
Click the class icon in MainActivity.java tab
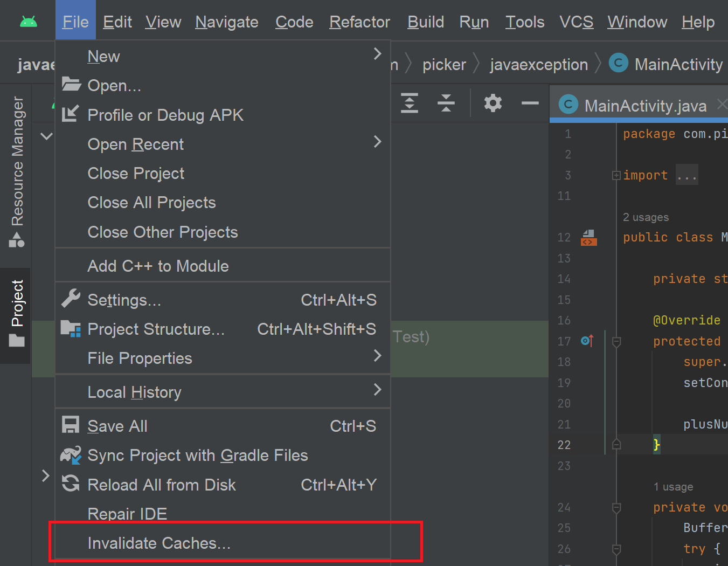pyautogui.click(x=568, y=105)
